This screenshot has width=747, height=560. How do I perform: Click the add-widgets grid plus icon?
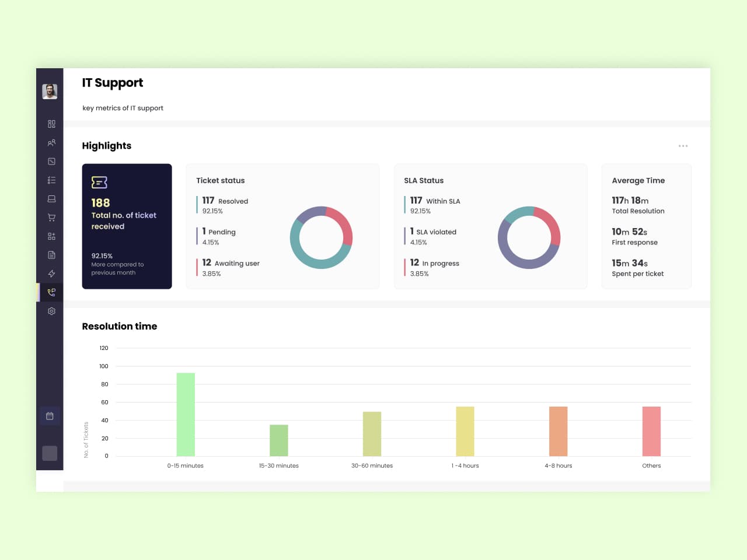click(51, 236)
